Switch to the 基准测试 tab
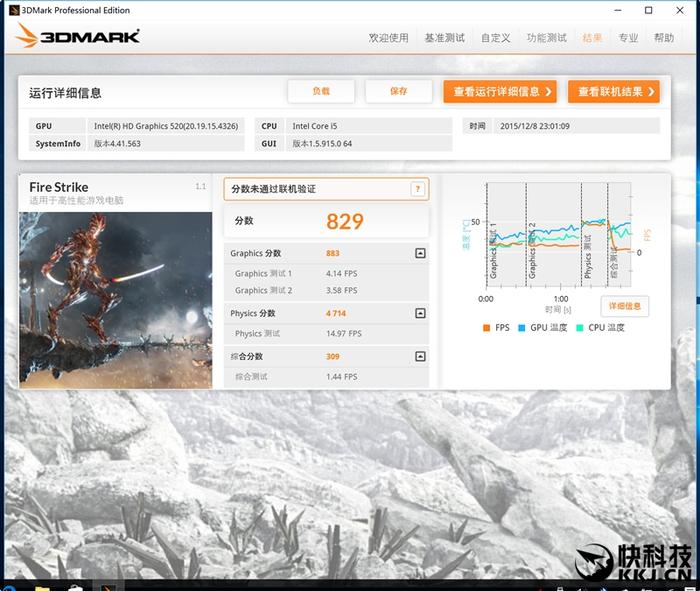 (445, 38)
